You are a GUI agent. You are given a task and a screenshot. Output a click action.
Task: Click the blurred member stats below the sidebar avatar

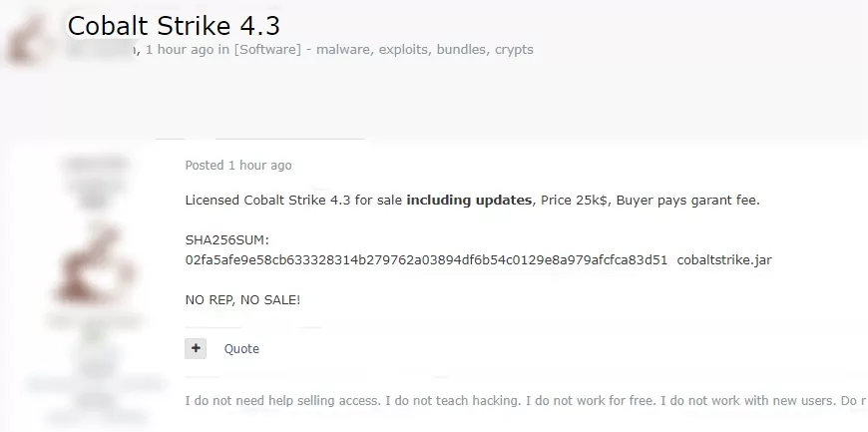(95, 368)
